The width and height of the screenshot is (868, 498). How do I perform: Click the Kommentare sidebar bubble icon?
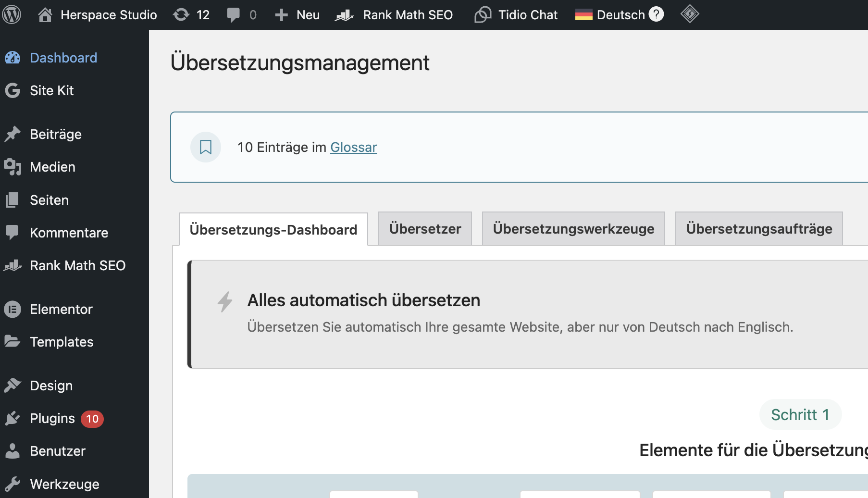point(12,233)
